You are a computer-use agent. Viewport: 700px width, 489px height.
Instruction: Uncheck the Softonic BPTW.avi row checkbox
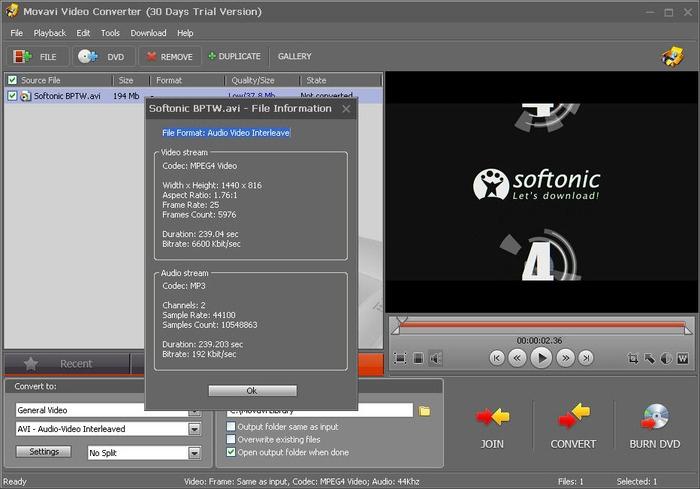tap(12, 96)
